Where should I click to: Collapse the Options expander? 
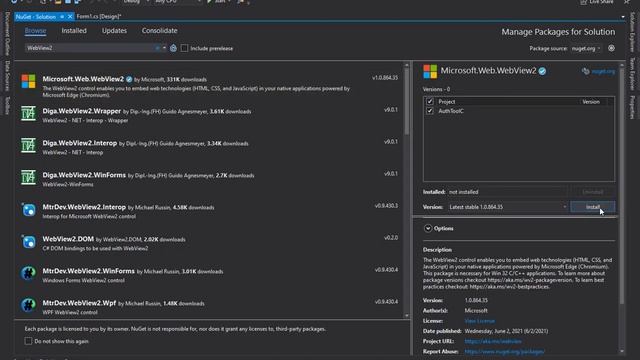point(428,228)
